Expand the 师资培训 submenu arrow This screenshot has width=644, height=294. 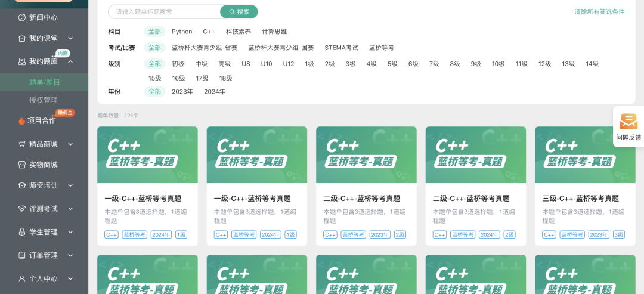tap(70, 185)
